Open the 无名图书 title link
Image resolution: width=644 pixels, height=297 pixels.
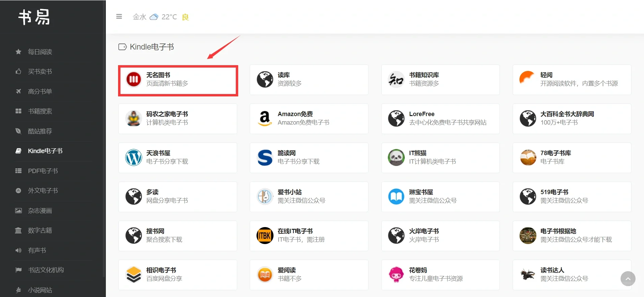(x=158, y=75)
